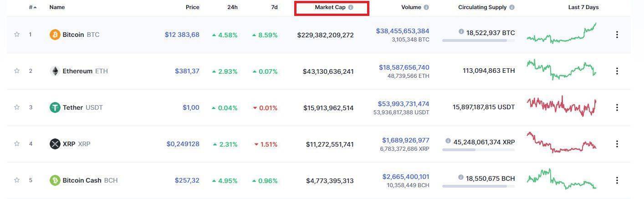Screen dimensions: 644x199
Task: Open Bitcoin's volume link $38,455,653,384
Action: (x=402, y=31)
